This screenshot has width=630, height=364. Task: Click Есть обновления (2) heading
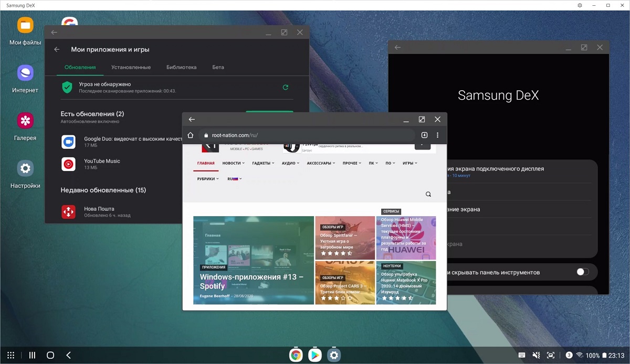92,114
